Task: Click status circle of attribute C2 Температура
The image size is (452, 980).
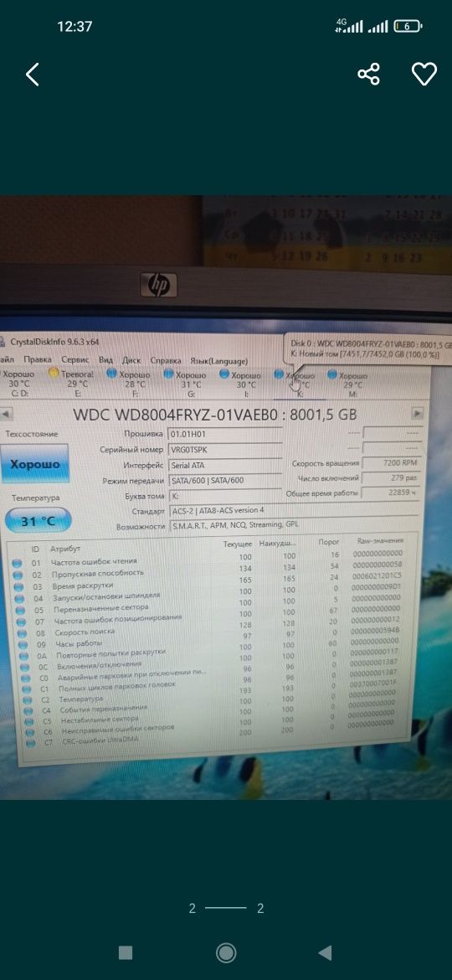Action: pyautogui.click(x=26, y=700)
